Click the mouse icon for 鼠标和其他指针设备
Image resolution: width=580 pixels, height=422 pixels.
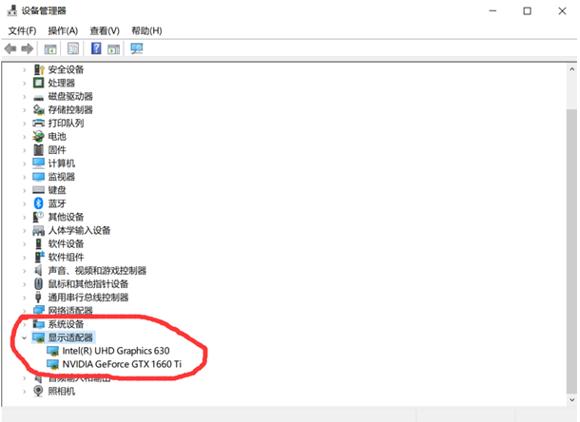pyautogui.click(x=38, y=284)
